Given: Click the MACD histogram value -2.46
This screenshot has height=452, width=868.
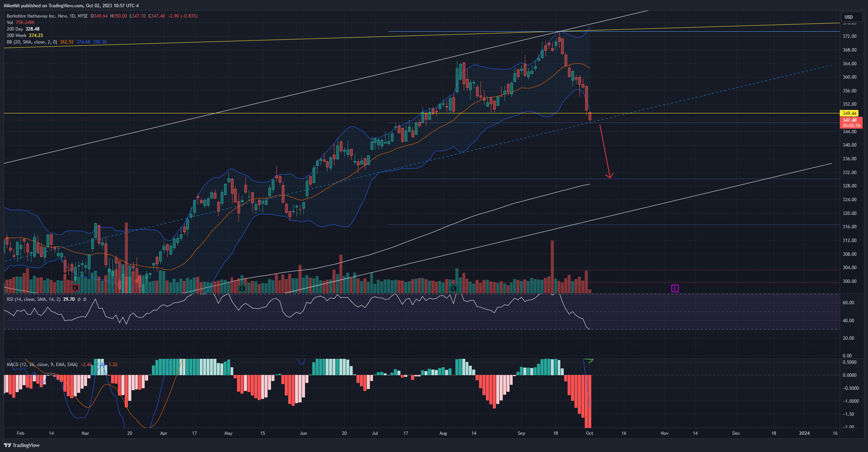Looking at the screenshot, I should (86, 365).
